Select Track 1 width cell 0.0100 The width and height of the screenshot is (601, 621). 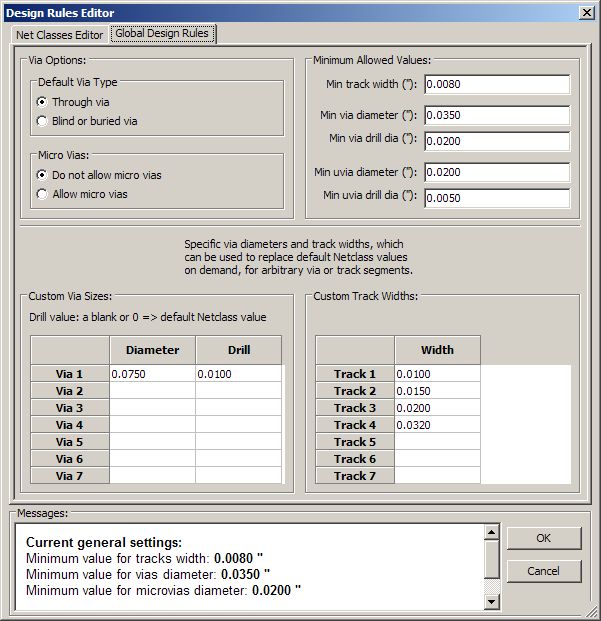click(x=437, y=374)
